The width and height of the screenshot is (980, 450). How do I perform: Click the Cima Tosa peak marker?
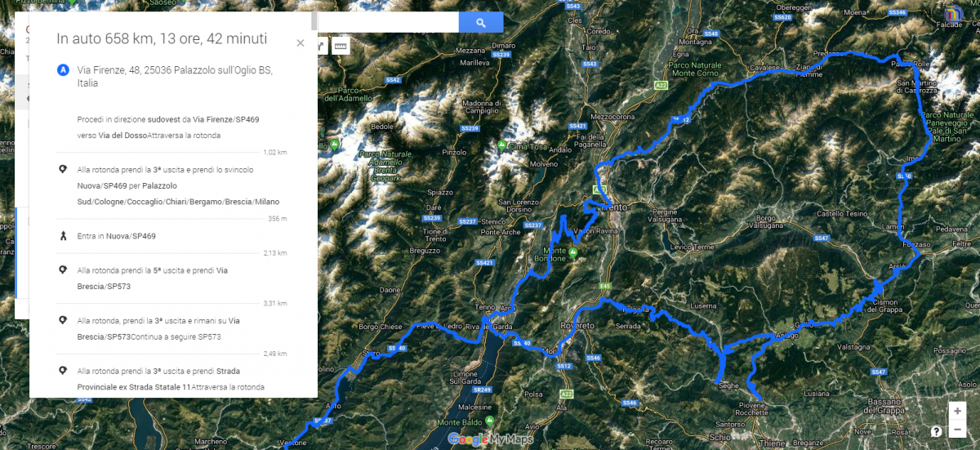501,145
